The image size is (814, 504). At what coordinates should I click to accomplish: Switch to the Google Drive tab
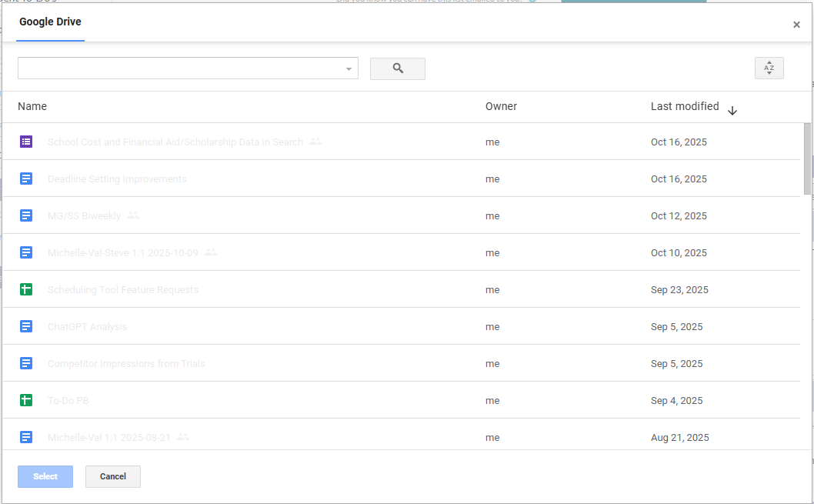(50, 22)
